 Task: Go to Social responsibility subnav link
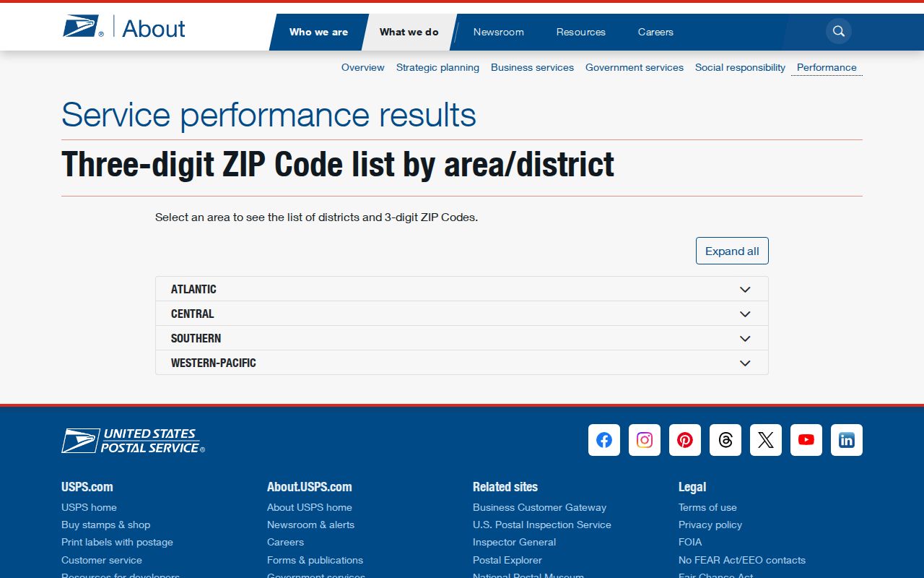[x=740, y=67]
